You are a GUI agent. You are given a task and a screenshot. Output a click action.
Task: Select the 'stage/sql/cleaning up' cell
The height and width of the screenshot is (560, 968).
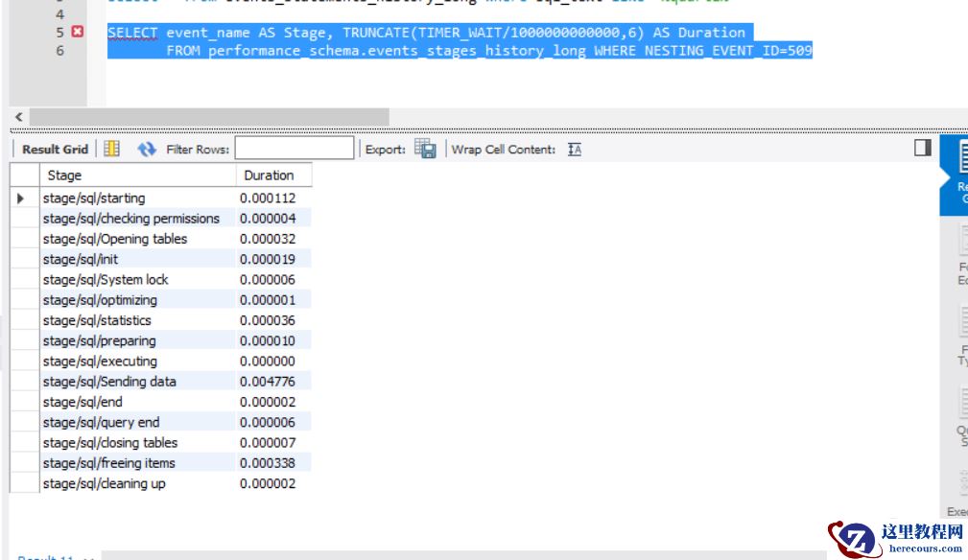tap(137, 483)
